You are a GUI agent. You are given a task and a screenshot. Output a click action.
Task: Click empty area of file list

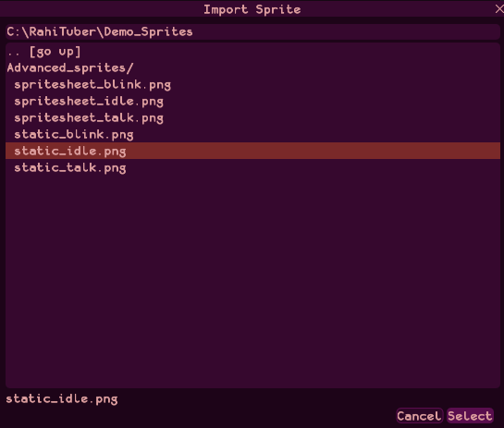tap(252, 279)
